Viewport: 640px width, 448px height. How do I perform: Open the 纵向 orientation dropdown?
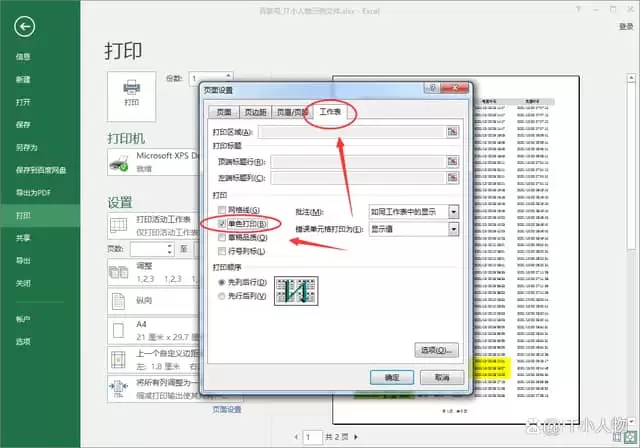154,301
